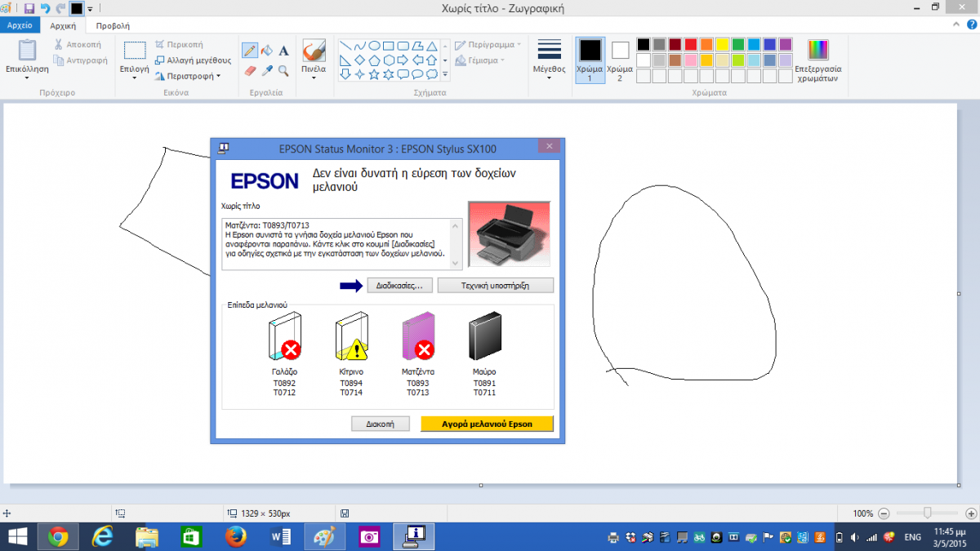Pick the green swatch in the palette
Viewport: 980px width, 551px height.
(737, 45)
